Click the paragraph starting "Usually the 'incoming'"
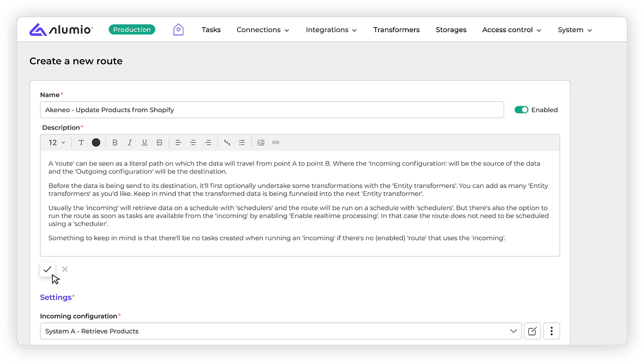 299,216
